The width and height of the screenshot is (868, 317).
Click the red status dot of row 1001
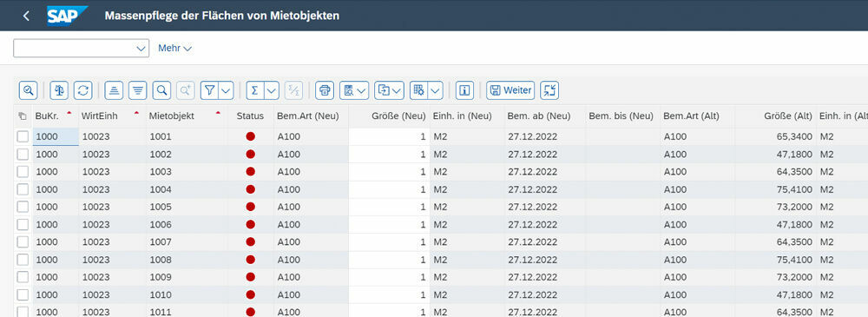point(250,136)
